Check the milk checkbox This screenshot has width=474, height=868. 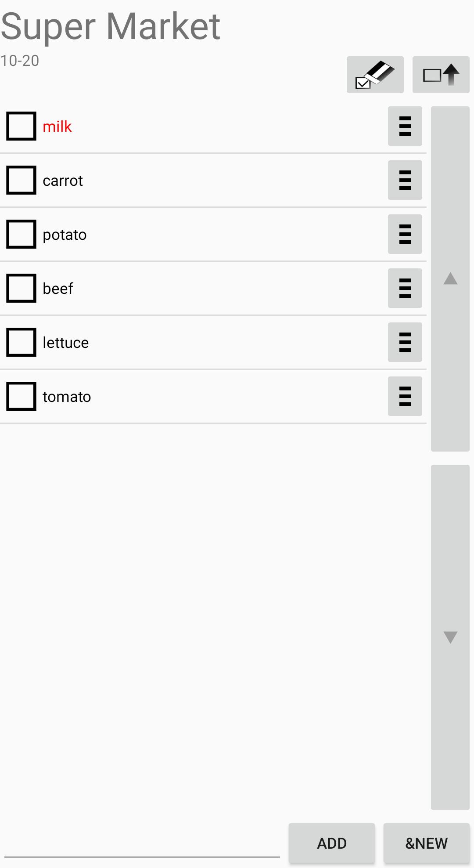[x=21, y=126]
